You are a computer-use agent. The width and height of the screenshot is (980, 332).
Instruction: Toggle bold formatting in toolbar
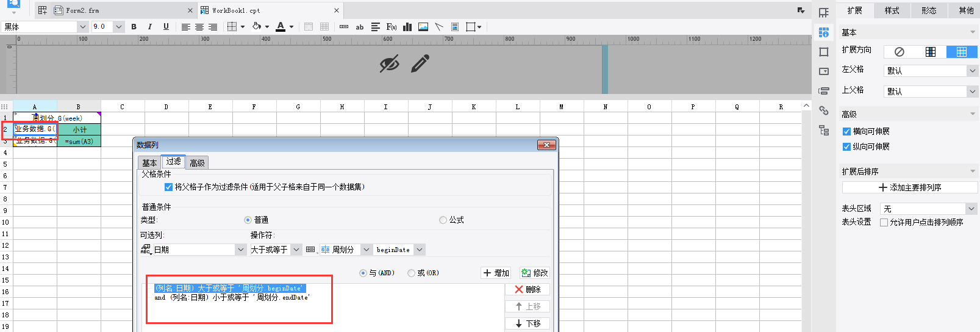click(134, 27)
